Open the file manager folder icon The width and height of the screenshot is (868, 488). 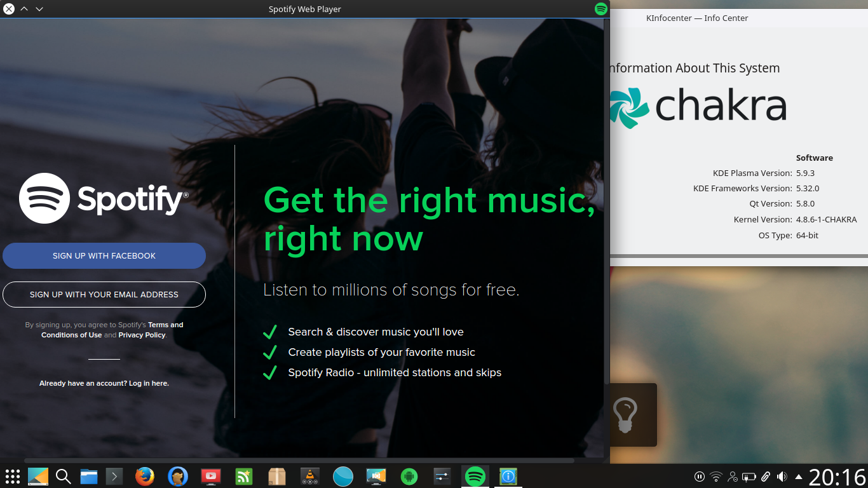(89, 476)
